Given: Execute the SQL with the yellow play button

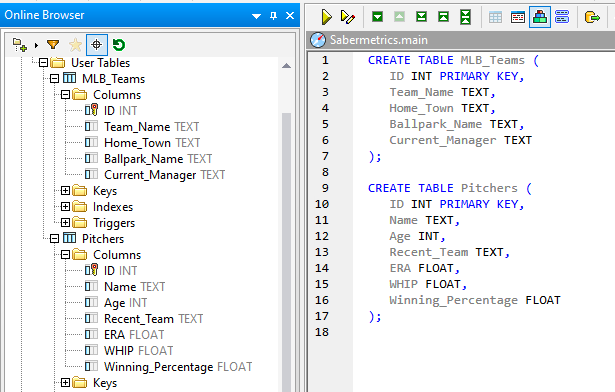Looking at the screenshot, I should tap(326, 17).
